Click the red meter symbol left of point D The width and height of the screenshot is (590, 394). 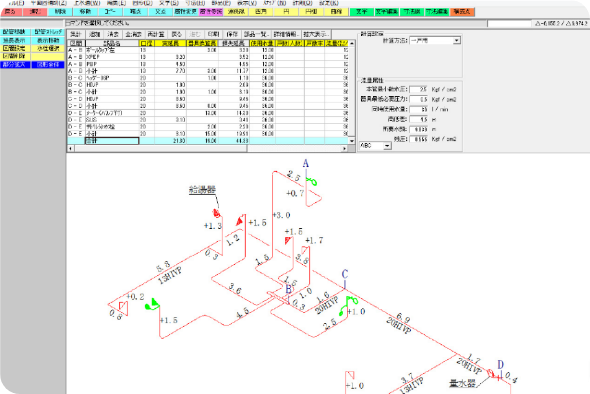[x=491, y=374]
